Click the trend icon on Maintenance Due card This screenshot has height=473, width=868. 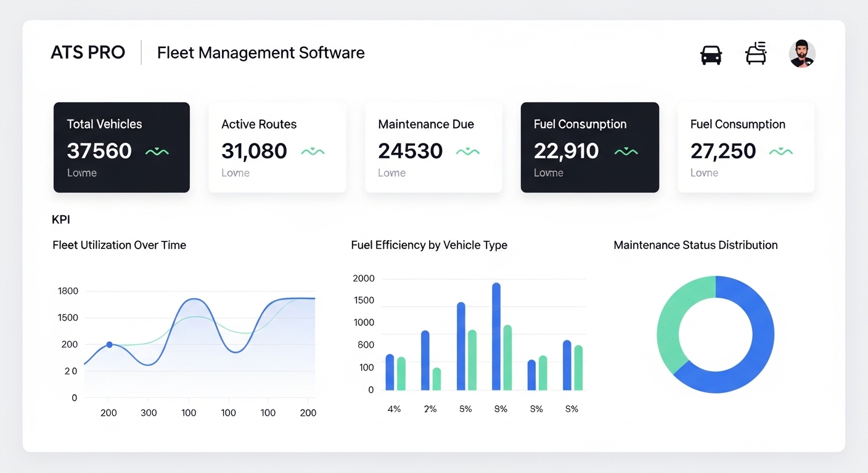coord(467,152)
